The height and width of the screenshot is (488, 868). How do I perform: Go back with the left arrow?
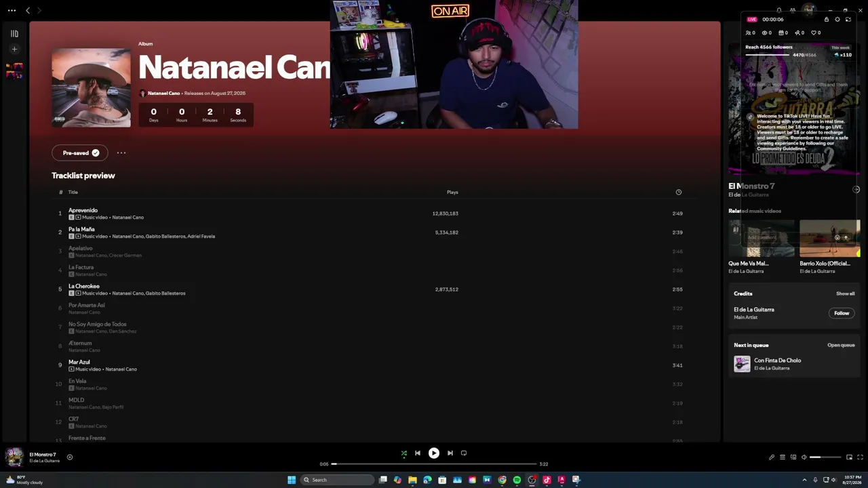pos(28,10)
